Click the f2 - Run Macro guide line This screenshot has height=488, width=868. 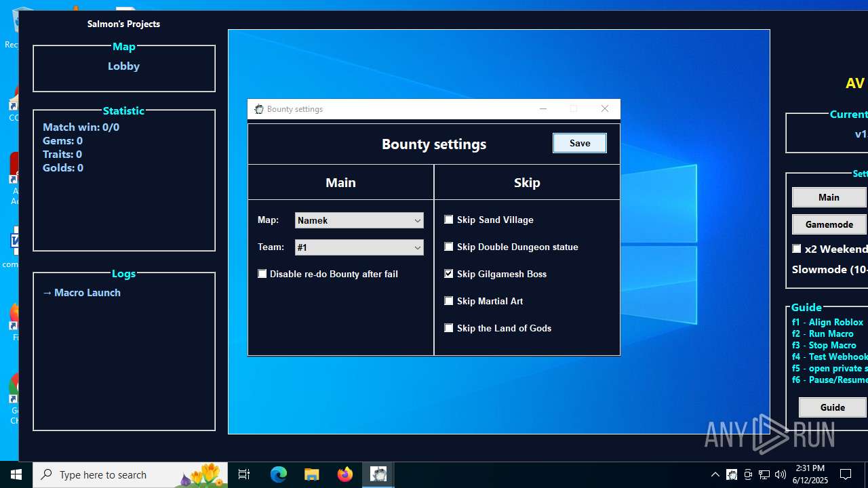click(x=823, y=333)
